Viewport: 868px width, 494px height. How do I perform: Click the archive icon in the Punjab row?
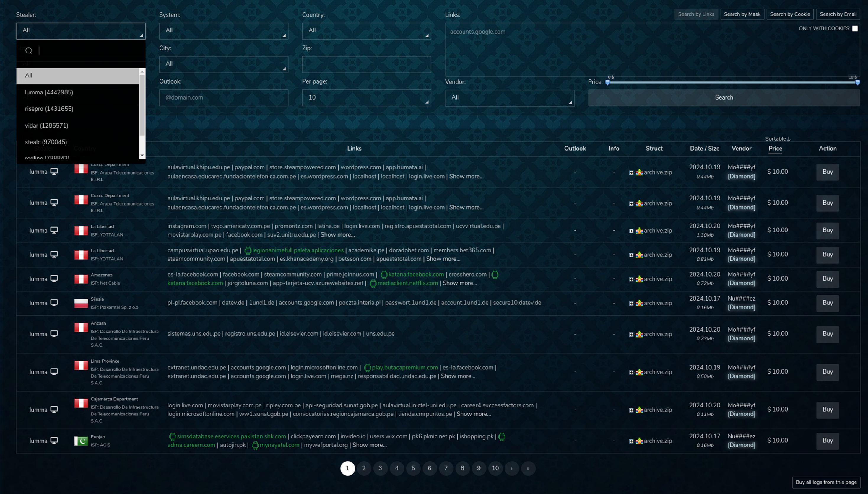coord(639,441)
